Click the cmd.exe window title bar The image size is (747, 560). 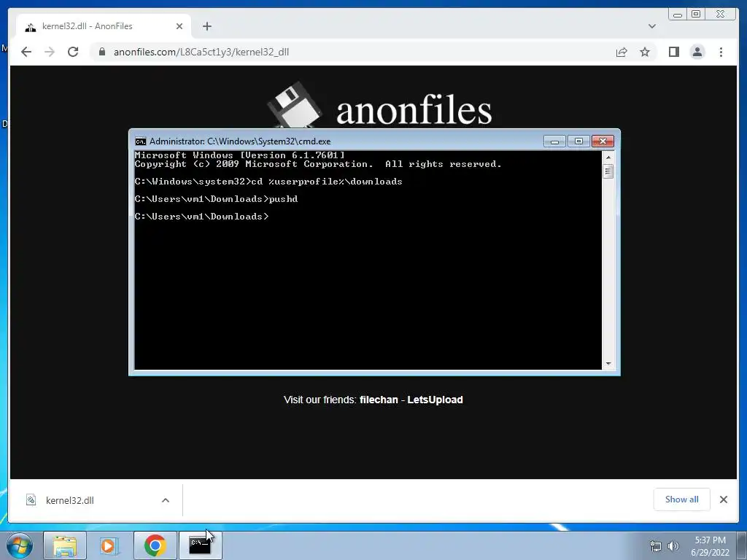pyautogui.click(x=343, y=141)
